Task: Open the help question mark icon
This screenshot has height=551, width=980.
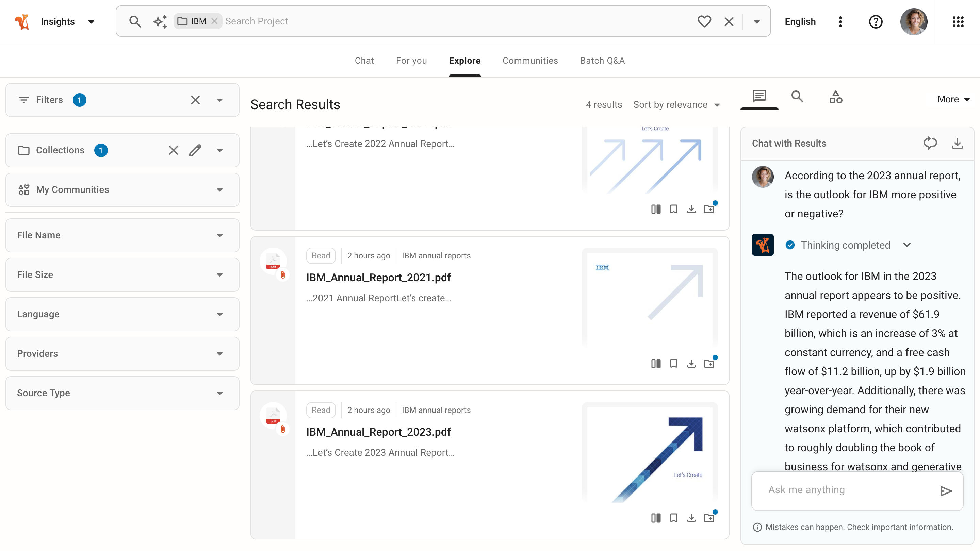Action: coord(876,22)
